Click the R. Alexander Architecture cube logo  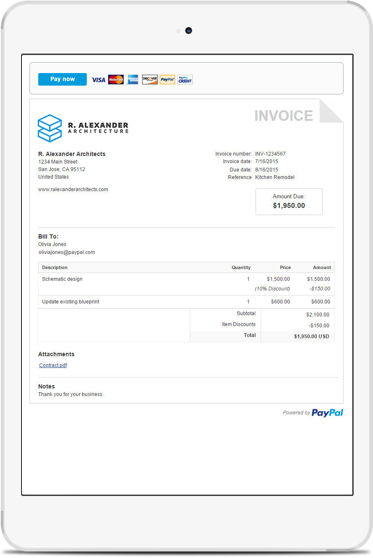click(x=50, y=128)
